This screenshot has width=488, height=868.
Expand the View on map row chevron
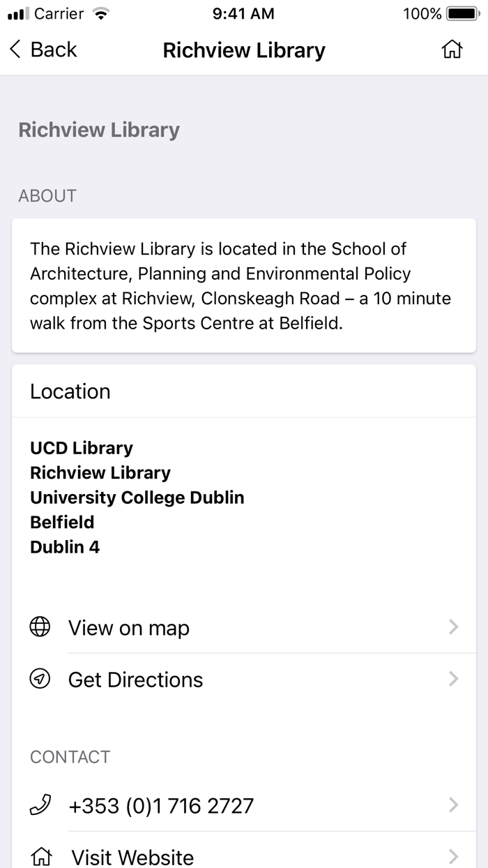coord(454,627)
